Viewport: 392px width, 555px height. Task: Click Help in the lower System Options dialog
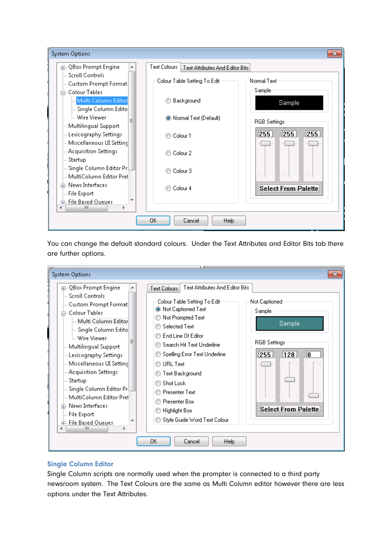click(x=229, y=442)
